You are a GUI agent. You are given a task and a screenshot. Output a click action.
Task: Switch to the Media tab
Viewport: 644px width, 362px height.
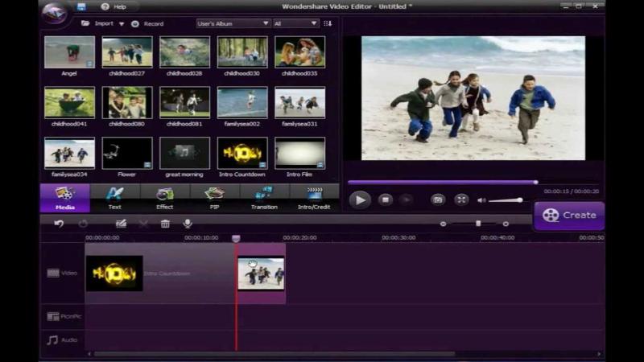click(x=65, y=198)
